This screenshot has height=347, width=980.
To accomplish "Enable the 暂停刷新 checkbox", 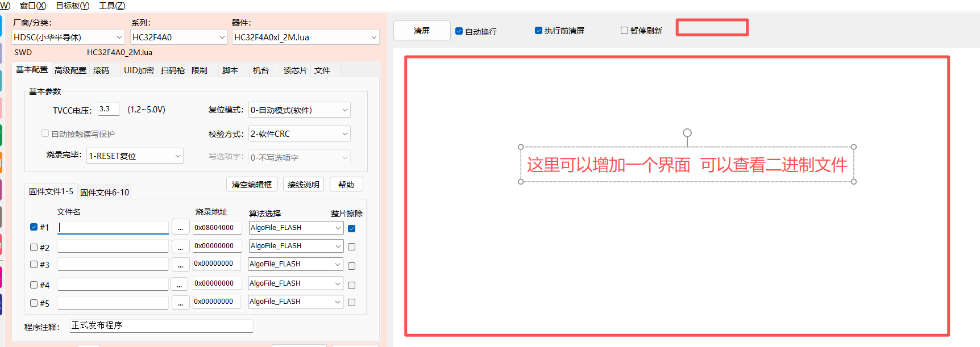I will point(624,31).
